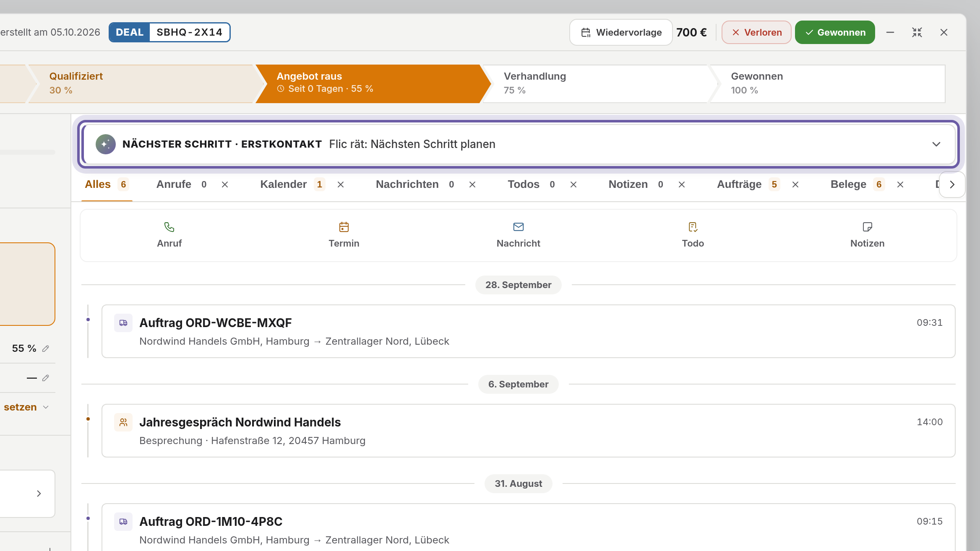Screen dimensions: 980x551
Task: Close the Aufträge tab via X
Action: click(795, 185)
